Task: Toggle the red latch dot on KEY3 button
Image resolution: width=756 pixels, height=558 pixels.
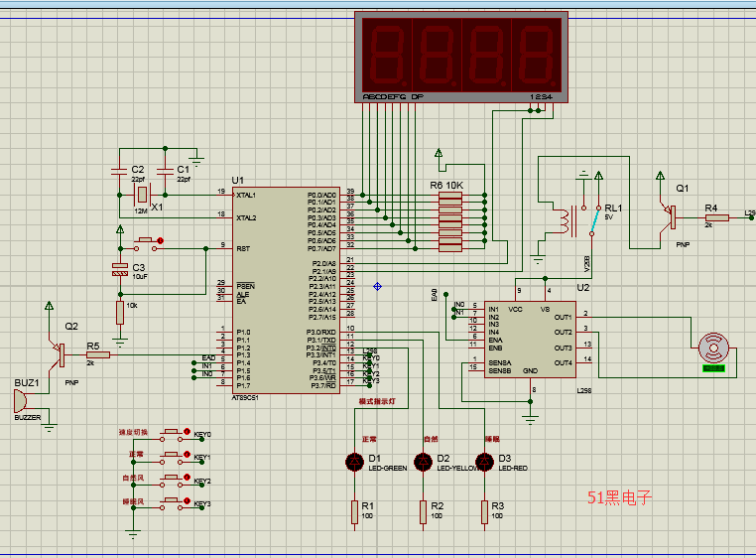Action: tap(188, 500)
